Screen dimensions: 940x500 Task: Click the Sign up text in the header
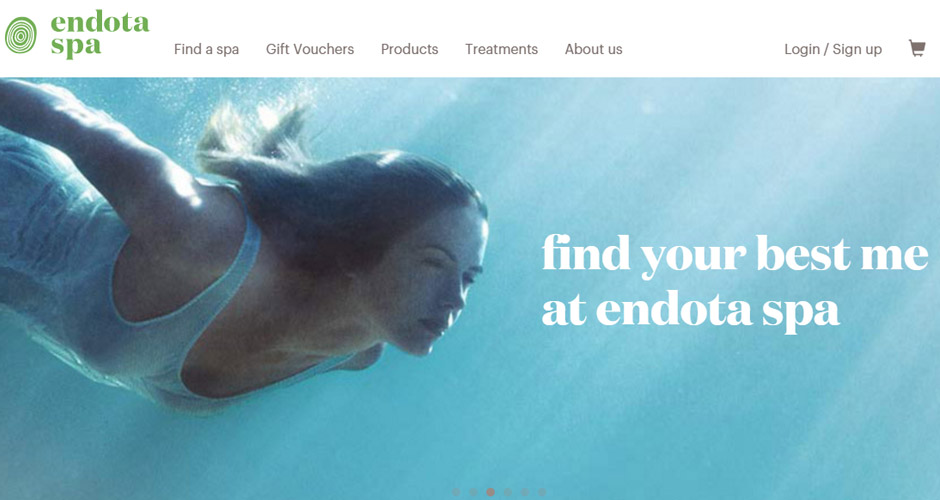(x=857, y=49)
